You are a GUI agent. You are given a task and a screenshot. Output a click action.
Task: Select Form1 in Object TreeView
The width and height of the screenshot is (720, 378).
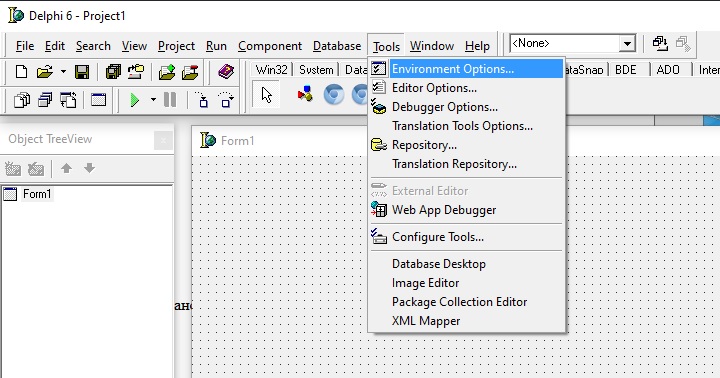(37, 194)
